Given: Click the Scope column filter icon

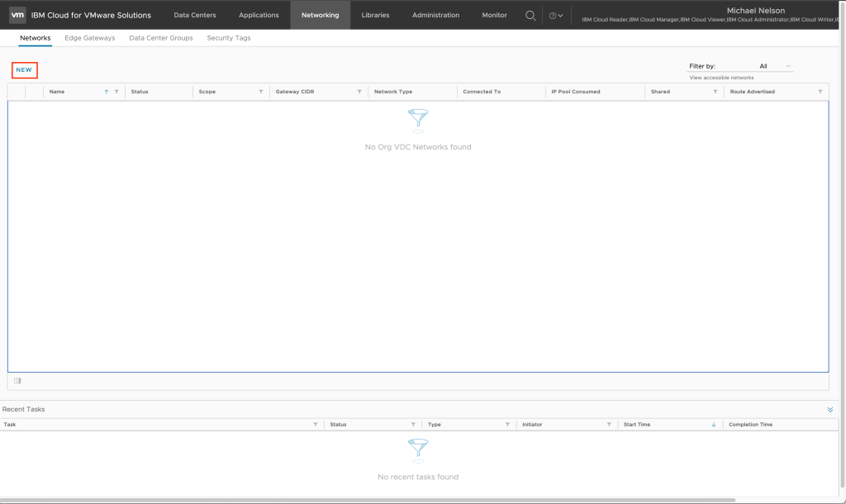Looking at the screenshot, I should point(261,92).
